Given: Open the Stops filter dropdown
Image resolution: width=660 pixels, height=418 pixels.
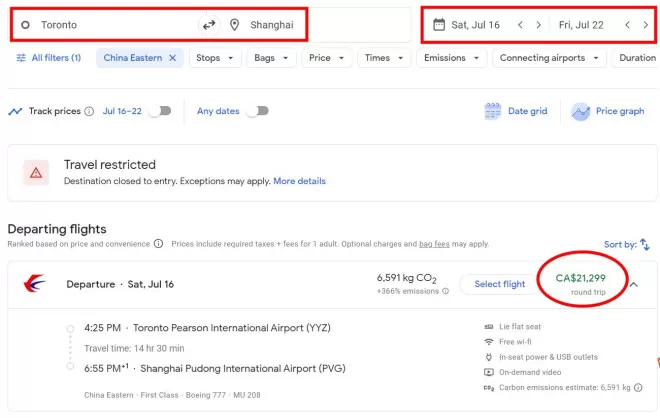Looking at the screenshot, I should 215,58.
